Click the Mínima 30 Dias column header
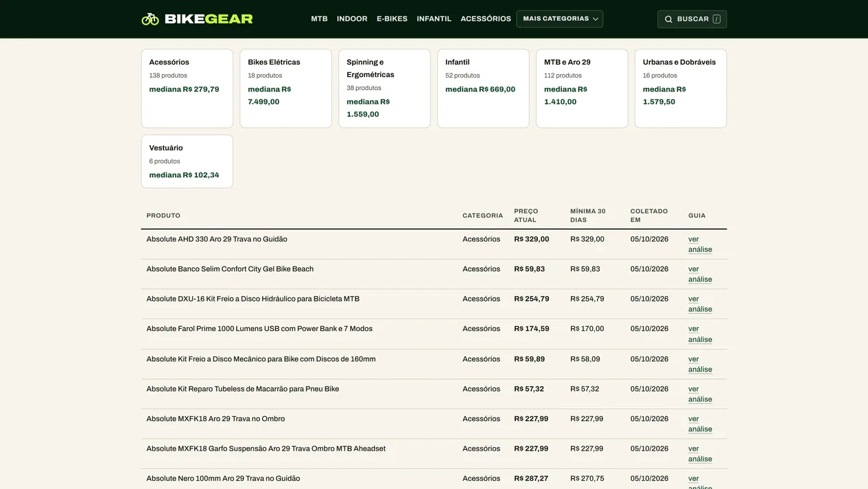Viewport: 868px width, 489px height. click(x=588, y=216)
